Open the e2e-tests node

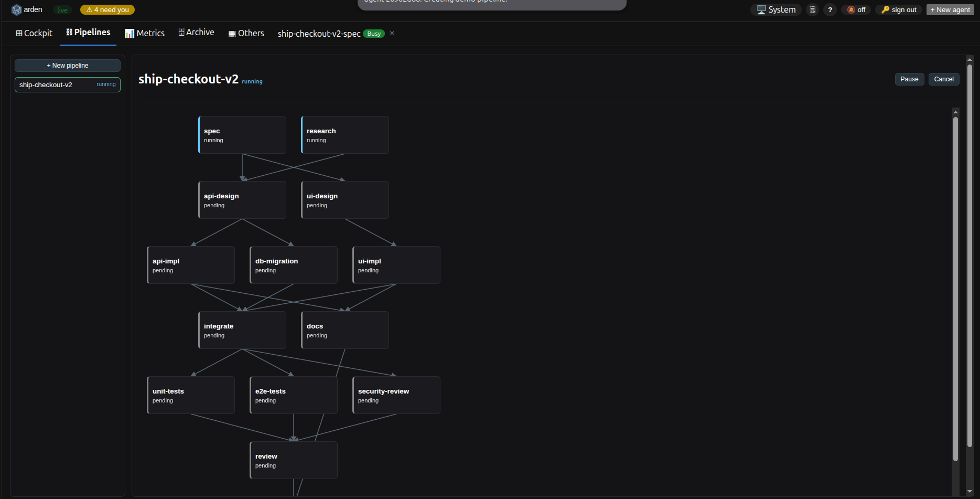(x=294, y=395)
